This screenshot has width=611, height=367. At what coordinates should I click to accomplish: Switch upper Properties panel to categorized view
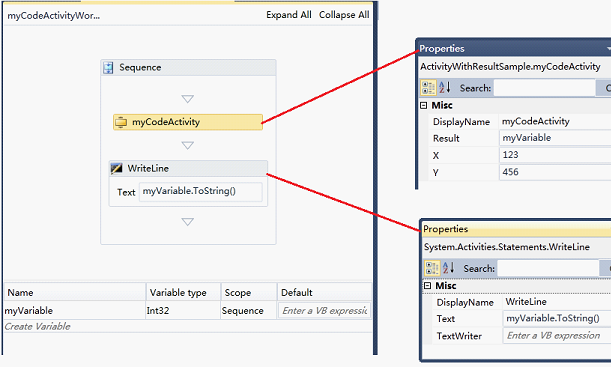pos(428,88)
